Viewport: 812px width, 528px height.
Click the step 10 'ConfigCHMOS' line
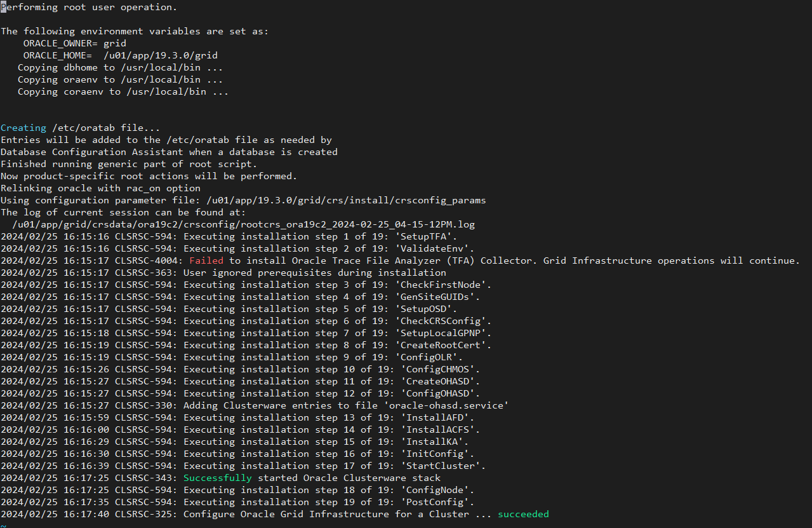241,369
